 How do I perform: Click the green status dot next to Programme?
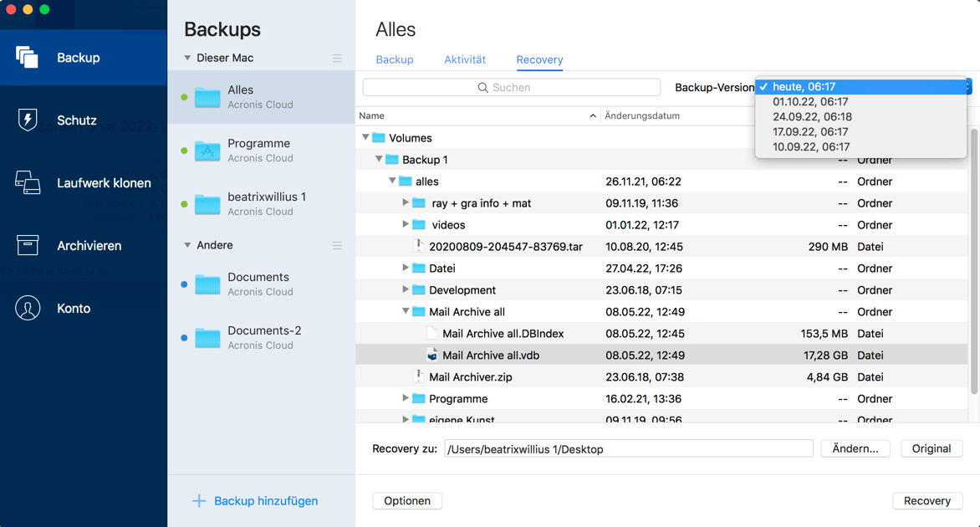(186, 150)
